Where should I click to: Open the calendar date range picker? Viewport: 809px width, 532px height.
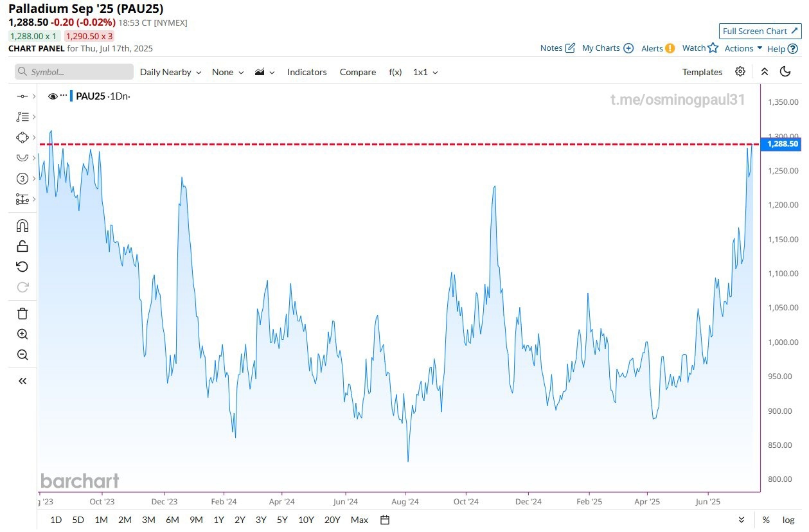[385, 520]
